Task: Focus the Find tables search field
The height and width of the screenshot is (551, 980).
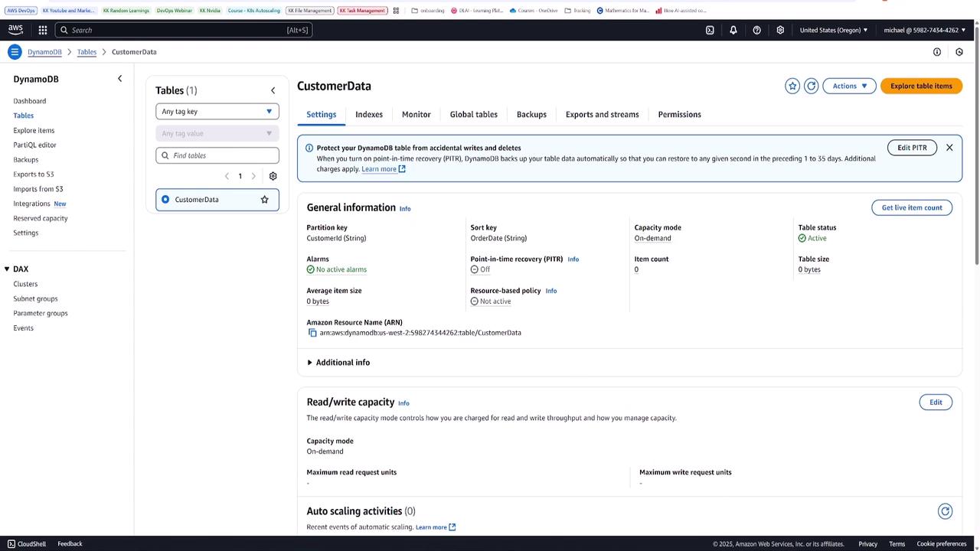Action: tap(217, 155)
